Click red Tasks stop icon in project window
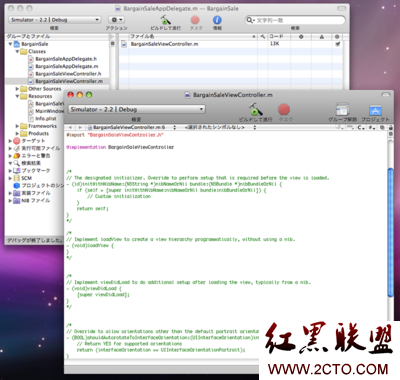 click(195, 20)
